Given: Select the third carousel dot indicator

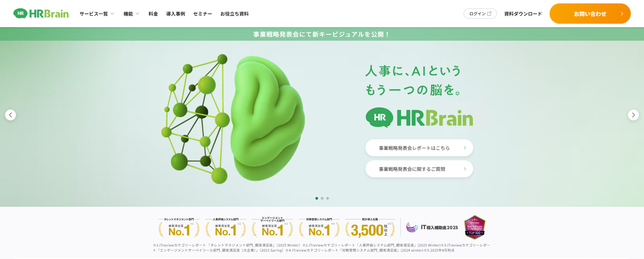Looking at the screenshot, I should tap(328, 198).
